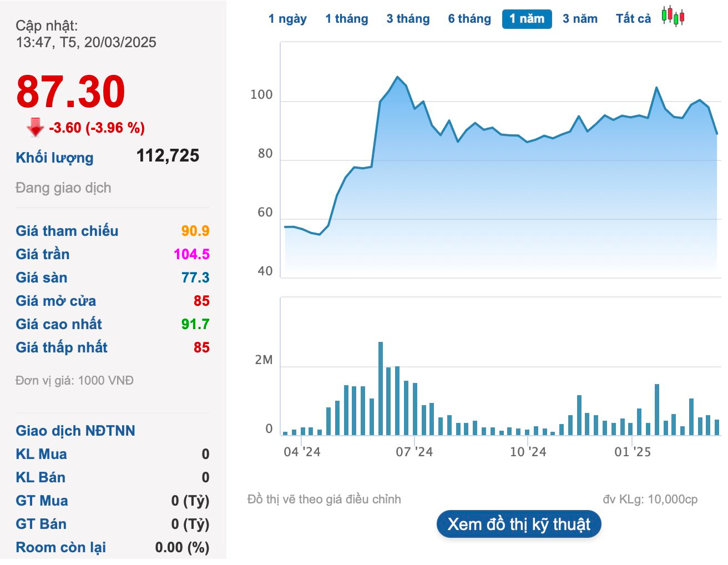Screen dimensions: 728x565
Task: Click the Khối lượng label
Action: click(54, 158)
